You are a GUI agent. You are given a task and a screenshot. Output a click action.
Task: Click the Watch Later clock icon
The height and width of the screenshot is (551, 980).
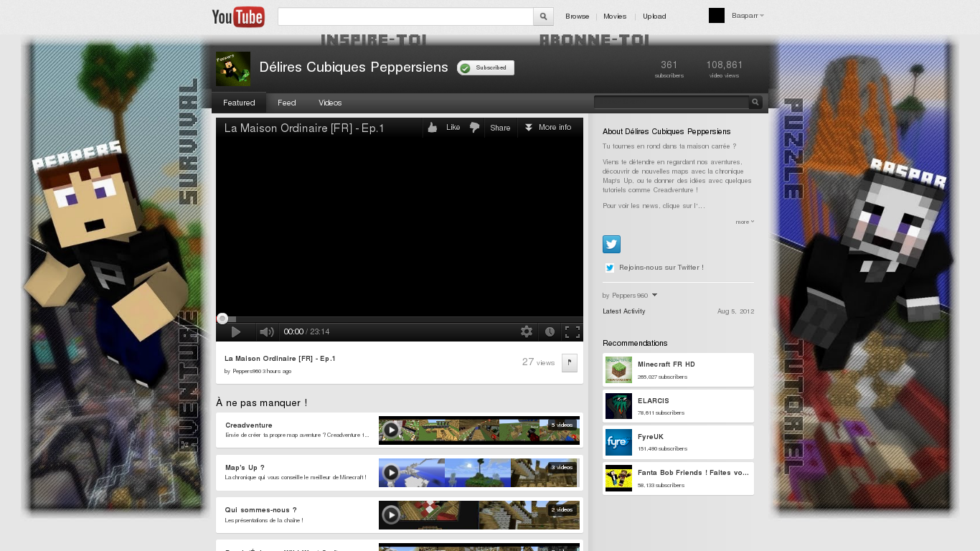[550, 331]
